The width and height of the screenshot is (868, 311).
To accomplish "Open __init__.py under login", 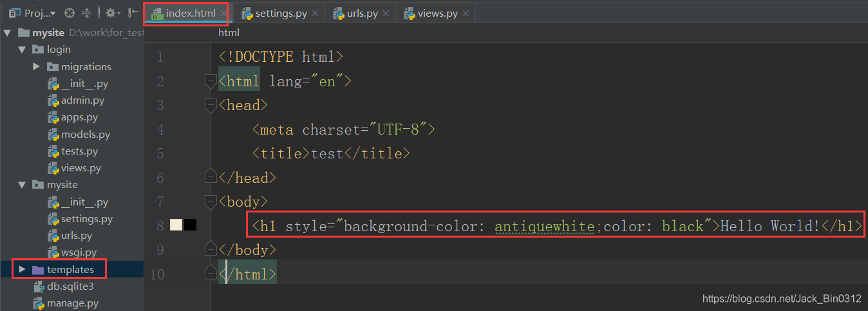I will click(84, 84).
